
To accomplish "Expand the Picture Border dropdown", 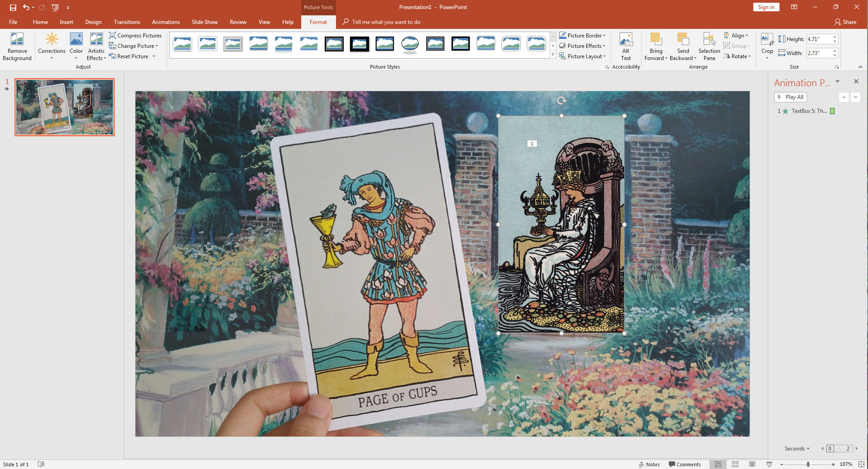I will (x=583, y=36).
